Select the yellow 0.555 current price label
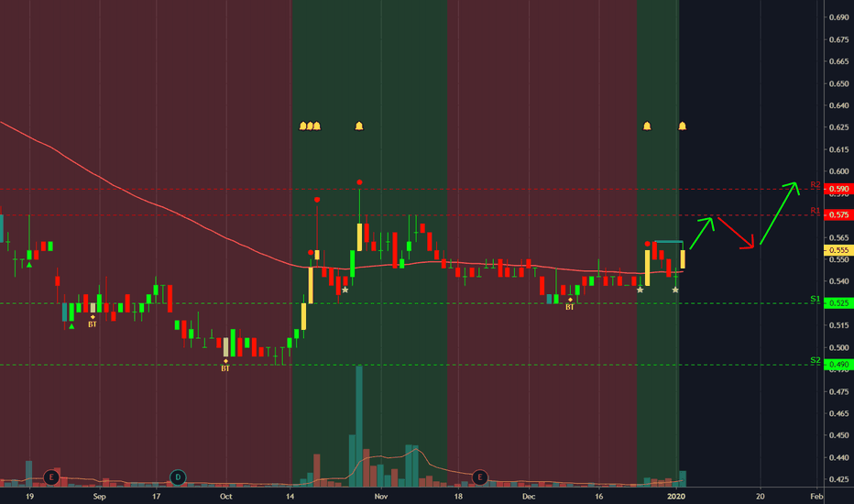The width and height of the screenshot is (854, 504). tap(838, 250)
